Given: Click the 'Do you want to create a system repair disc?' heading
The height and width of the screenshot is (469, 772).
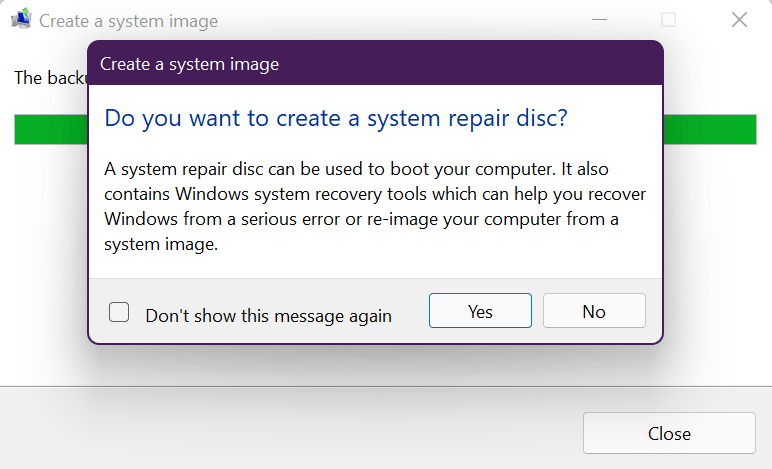Looking at the screenshot, I should pyautogui.click(x=336, y=118).
